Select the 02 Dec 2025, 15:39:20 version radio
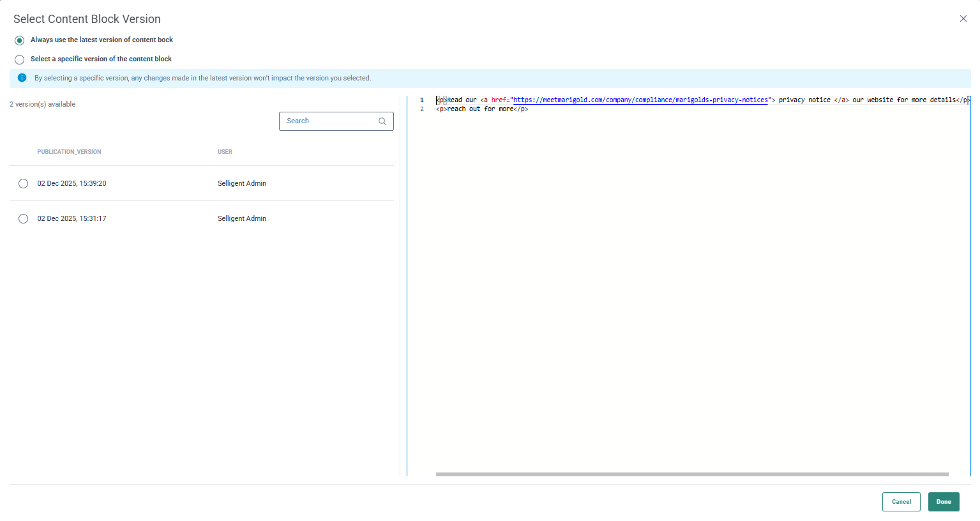The height and width of the screenshot is (521, 980). 24,184
